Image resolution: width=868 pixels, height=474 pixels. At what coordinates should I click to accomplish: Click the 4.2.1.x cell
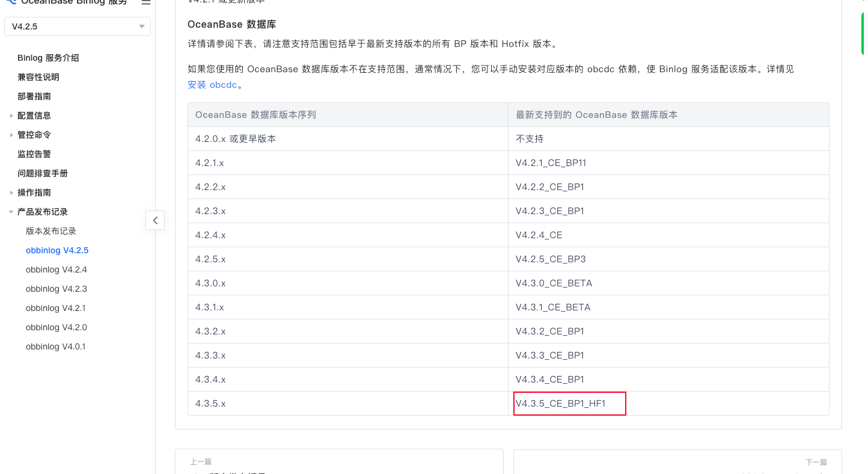(x=348, y=162)
